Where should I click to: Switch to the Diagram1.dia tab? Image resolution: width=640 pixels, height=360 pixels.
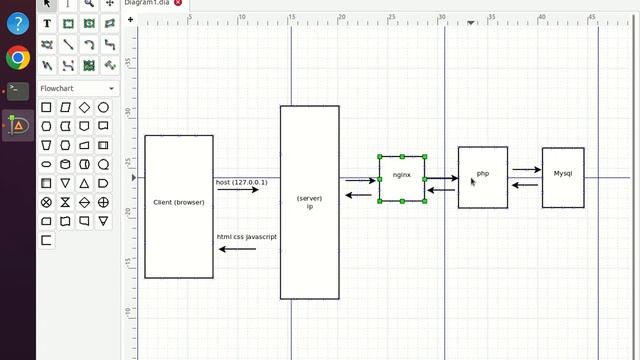click(147, 2)
